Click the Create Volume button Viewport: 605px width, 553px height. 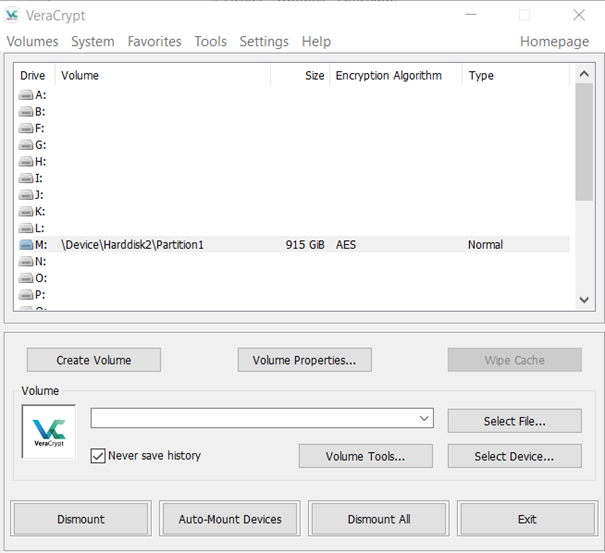94,360
